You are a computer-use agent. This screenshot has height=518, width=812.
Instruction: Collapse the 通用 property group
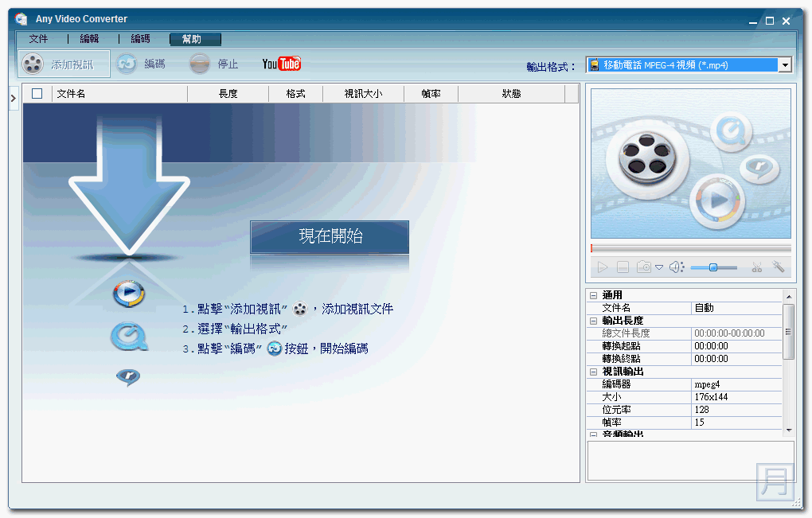click(x=593, y=295)
